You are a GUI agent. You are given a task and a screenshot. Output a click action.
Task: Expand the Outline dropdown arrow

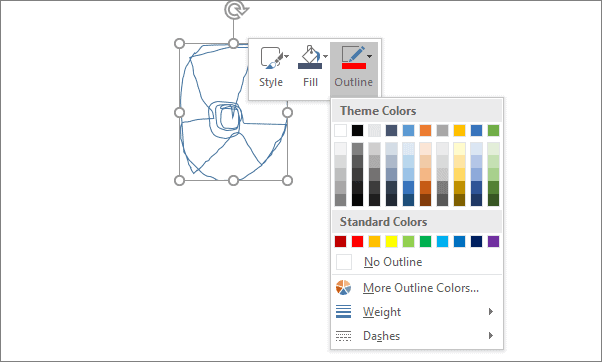click(369, 56)
